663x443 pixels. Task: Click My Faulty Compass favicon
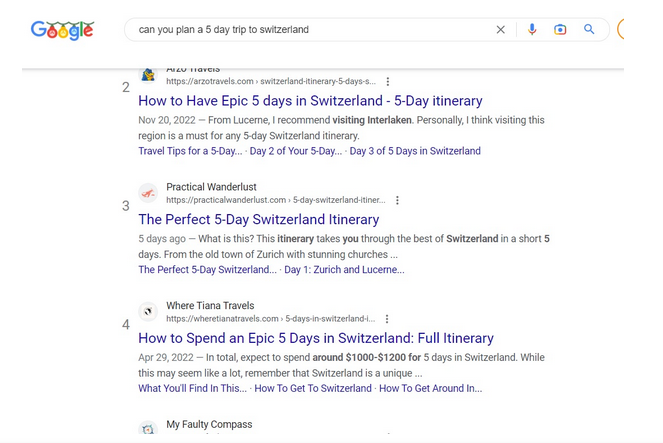tap(148, 429)
